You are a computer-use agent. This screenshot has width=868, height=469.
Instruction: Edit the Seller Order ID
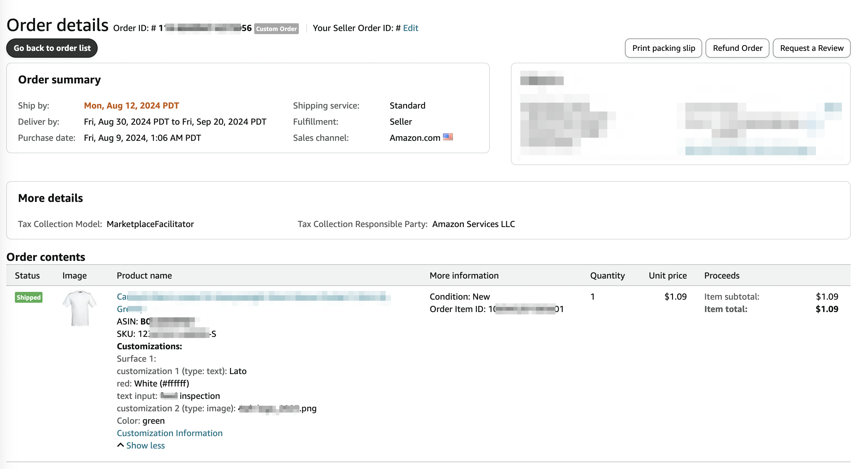tap(410, 28)
